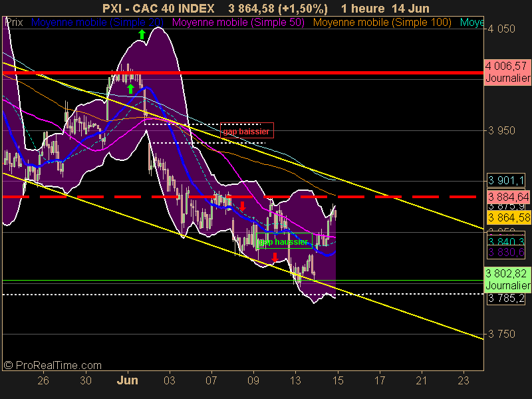This screenshot has height=399, width=532.
Task: Click the '17' date axis label
Action: [380, 380]
